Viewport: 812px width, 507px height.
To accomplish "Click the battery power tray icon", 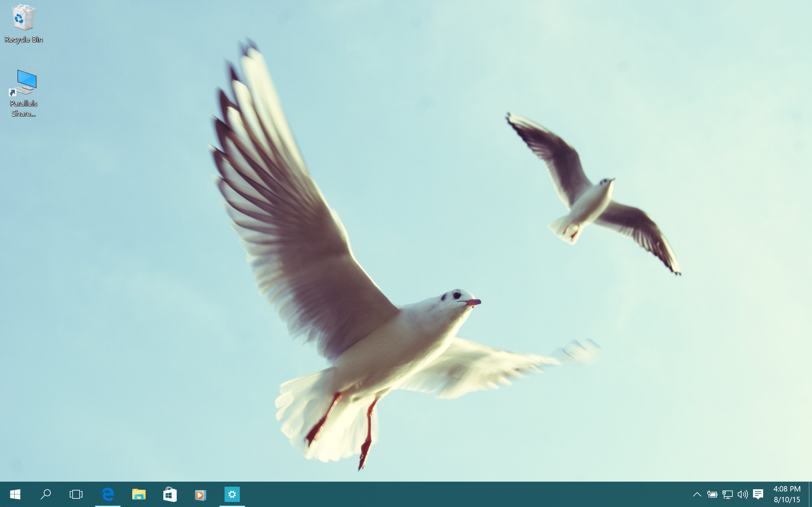I will (712, 494).
